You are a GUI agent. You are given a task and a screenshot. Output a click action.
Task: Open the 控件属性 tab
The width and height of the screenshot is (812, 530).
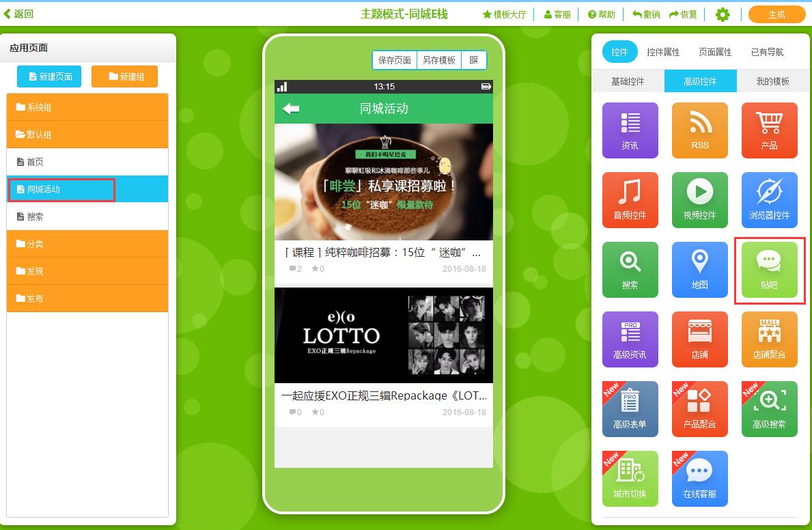(663, 52)
